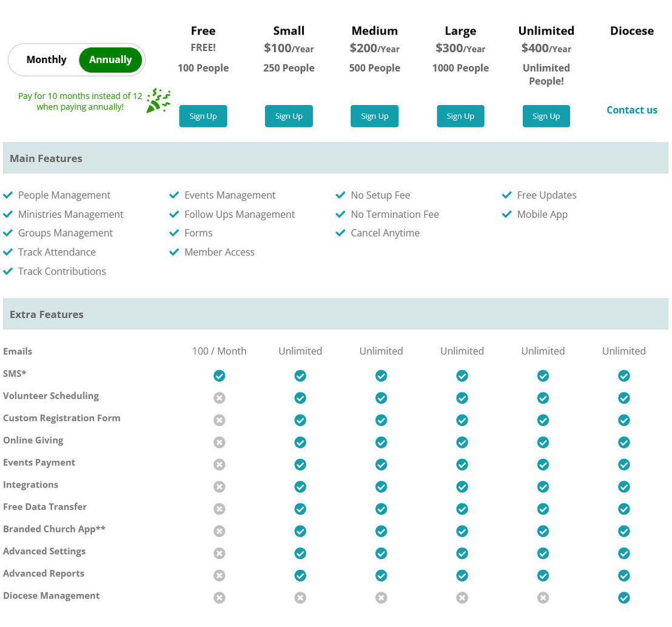Click the 'Free' plan heading
This screenshot has height=627, width=672.
203,31
